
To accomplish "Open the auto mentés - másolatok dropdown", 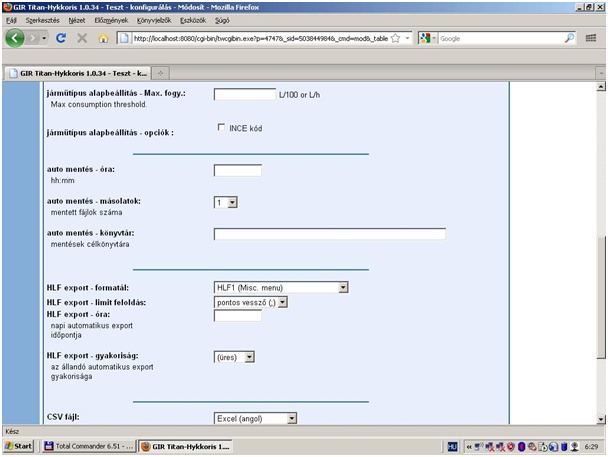I will [226, 202].
